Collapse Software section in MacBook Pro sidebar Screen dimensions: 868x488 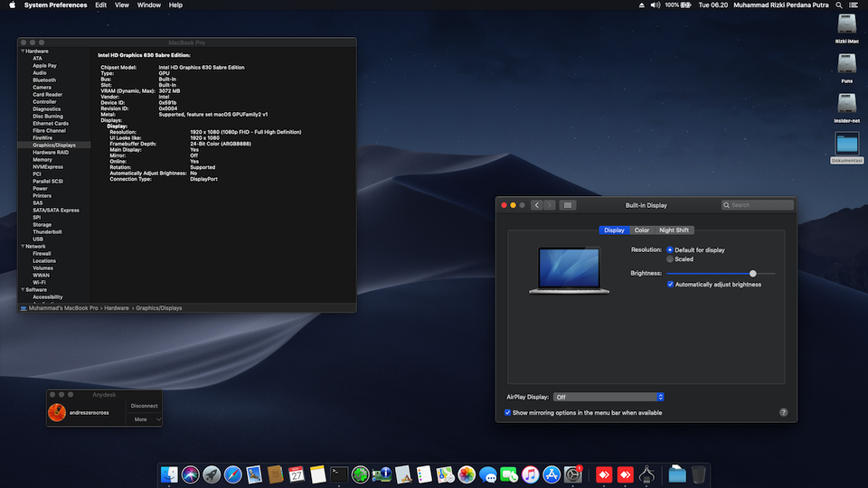coord(23,289)
